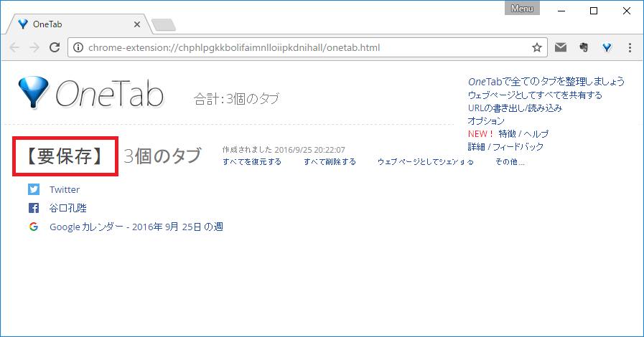Open the Chrome three-dot menu
Viewport: 644px width, 337px height.
tap(630, 48)
